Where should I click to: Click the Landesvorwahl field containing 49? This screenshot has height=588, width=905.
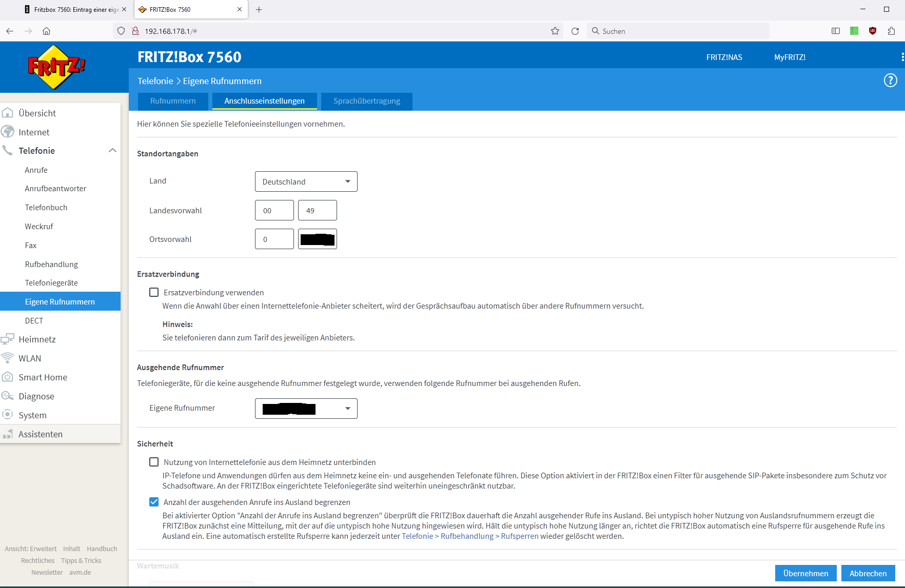click(318, 210)
